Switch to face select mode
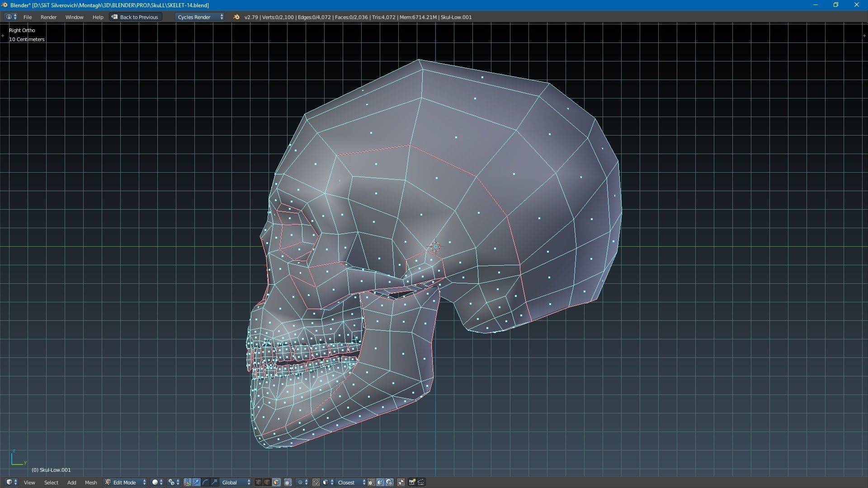The image size is (868, 488). pos(276,482)
